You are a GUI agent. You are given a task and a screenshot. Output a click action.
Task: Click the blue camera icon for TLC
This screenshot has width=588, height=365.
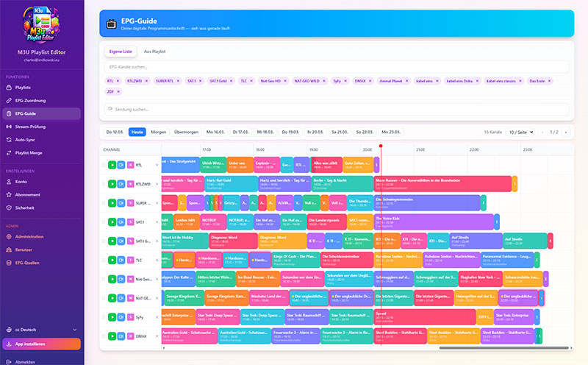[121, 260]
